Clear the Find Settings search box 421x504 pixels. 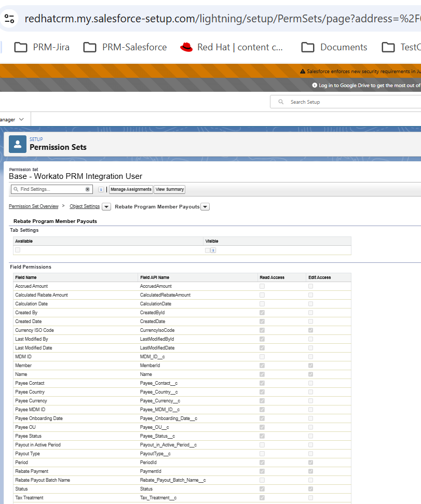click(87, 189)
